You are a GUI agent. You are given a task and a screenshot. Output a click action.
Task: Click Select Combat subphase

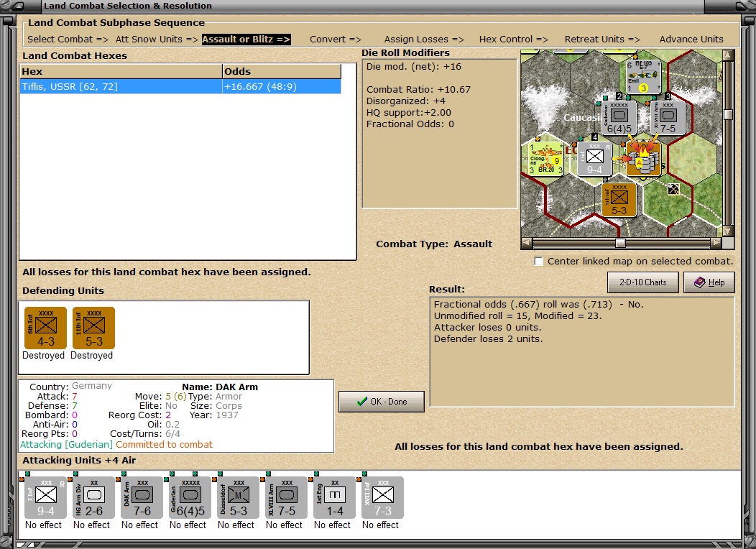(x=68, y=39)
